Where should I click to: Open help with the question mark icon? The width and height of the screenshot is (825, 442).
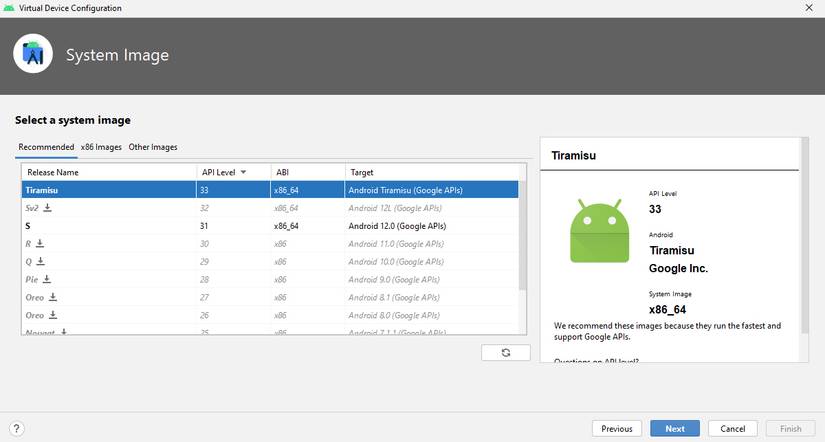coord(17,429)
